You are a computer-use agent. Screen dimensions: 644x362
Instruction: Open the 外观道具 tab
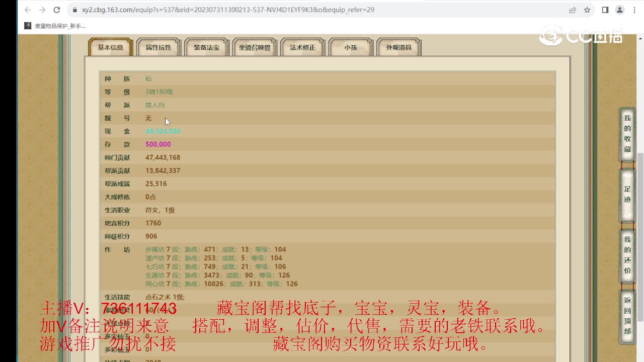398,47
